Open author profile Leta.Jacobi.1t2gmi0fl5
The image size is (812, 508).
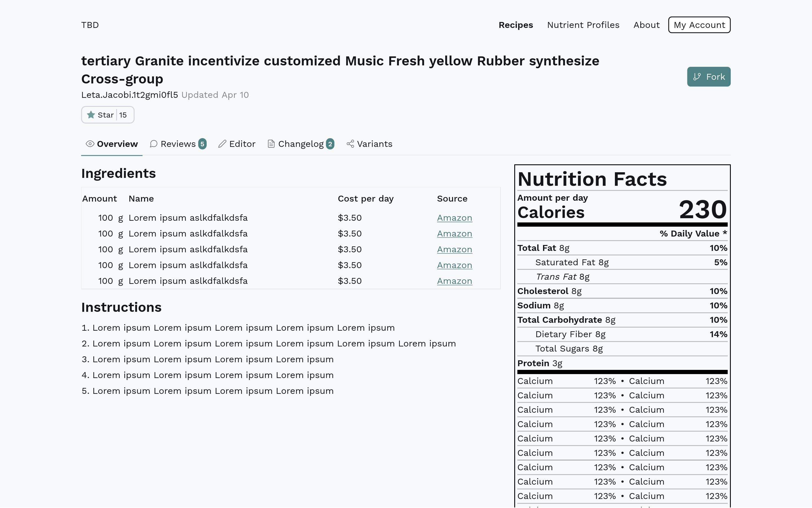(130, 95)
